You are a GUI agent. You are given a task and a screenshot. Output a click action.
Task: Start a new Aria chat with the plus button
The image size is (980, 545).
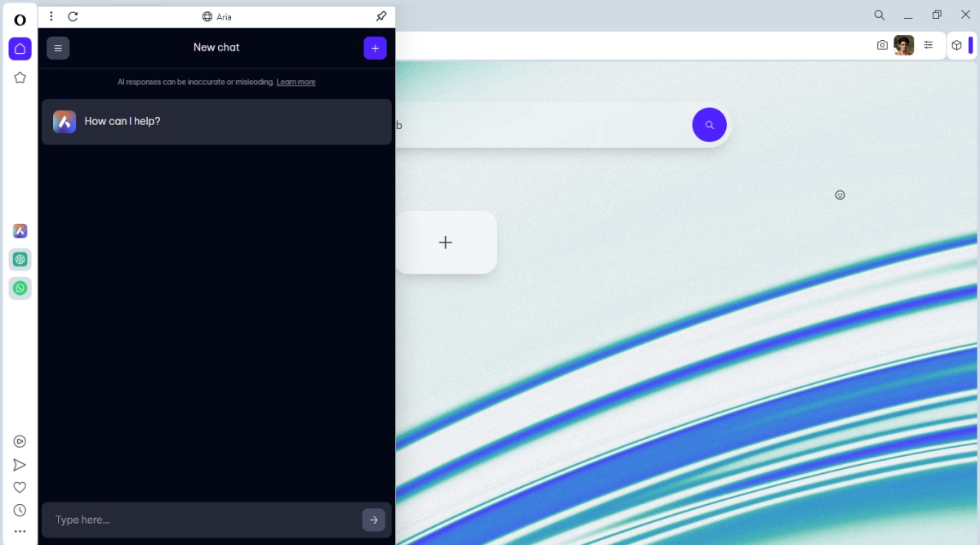point(375,47)
